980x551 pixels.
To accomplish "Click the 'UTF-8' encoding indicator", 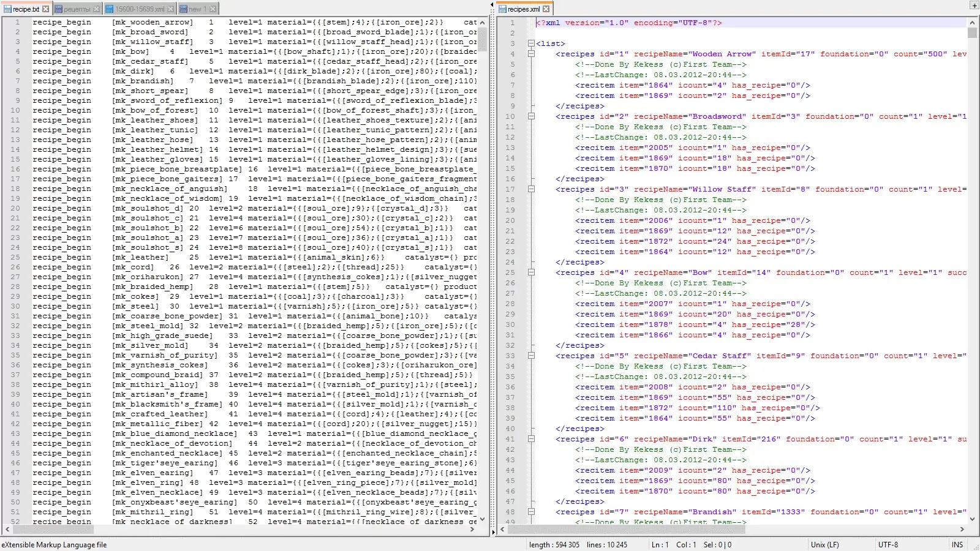I will tap(888, 545).
